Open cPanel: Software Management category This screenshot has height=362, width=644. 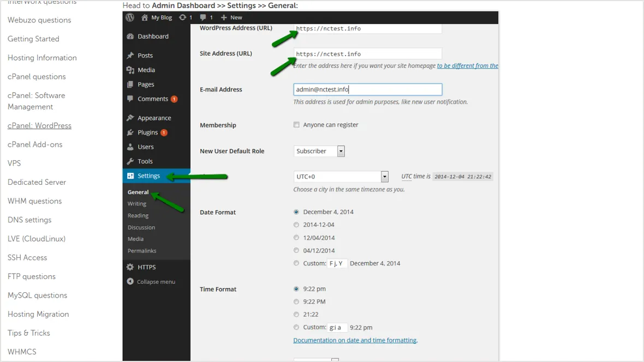(36, 101)
